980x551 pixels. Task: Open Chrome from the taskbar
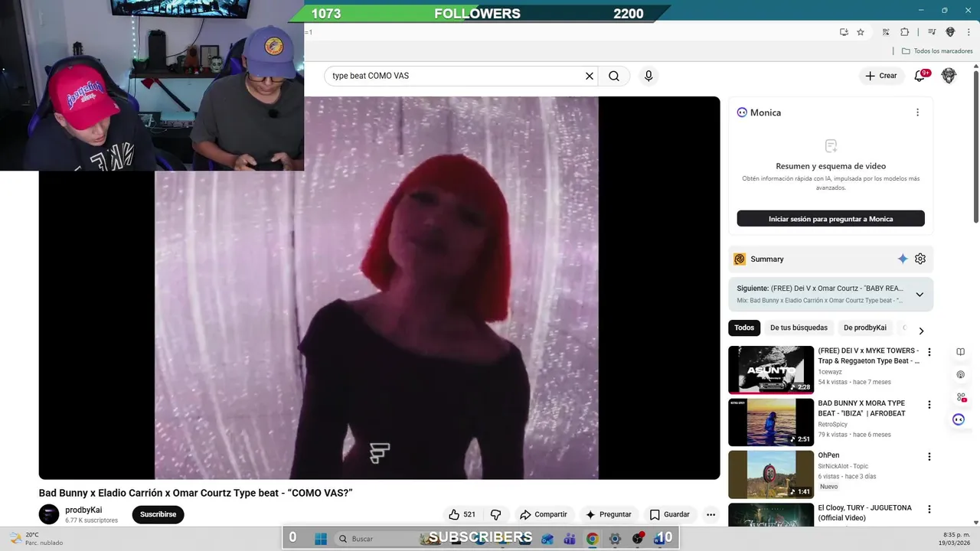click(592, 539)
